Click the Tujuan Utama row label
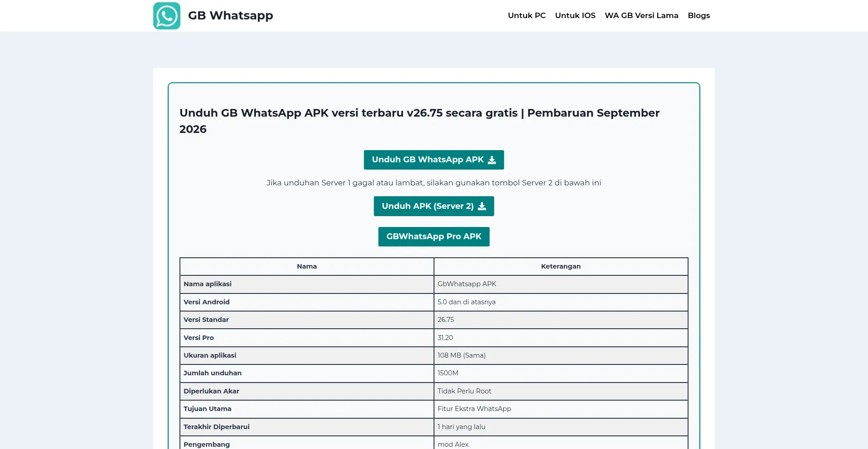The height and width of the screenshot is (449, 868). click(208, 409)
